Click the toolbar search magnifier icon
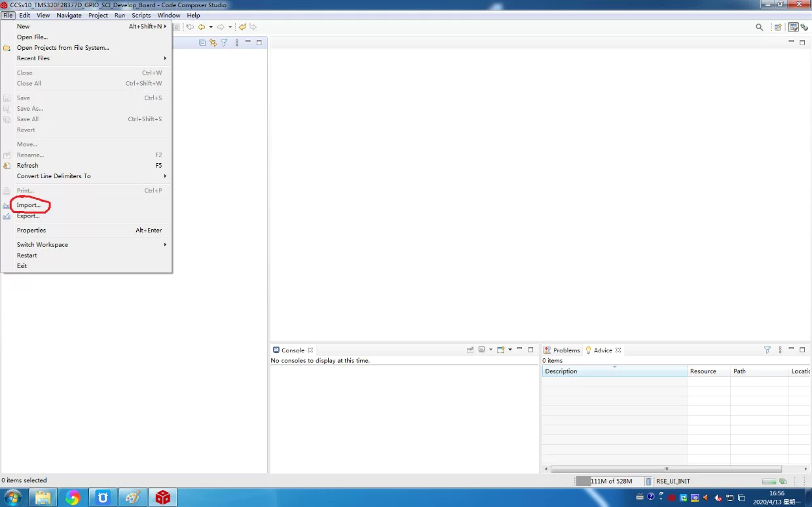The image size is (812, 507). coord(760,27)
